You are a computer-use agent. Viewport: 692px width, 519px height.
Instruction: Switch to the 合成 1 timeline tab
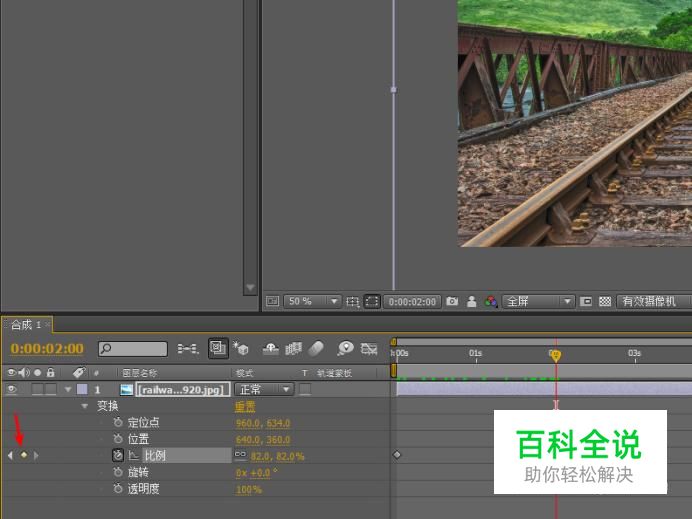(x=26, y=325)
